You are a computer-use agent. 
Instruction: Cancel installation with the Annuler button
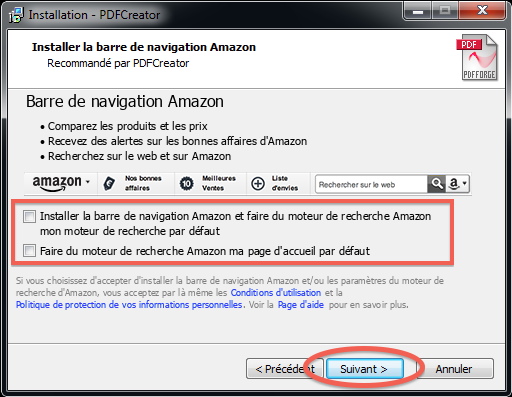click(455, 369)
